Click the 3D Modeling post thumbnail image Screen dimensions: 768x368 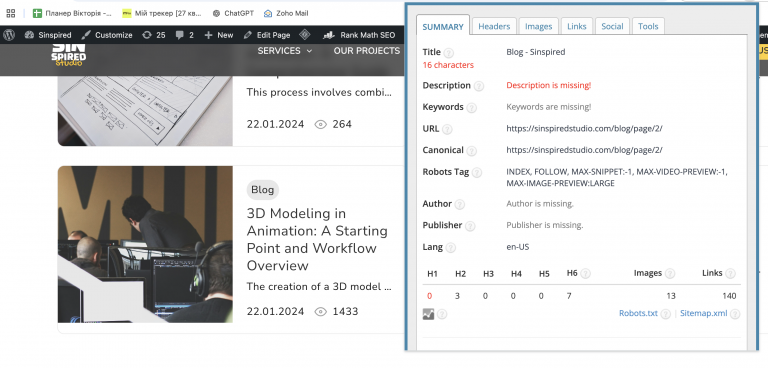point(145,244)
